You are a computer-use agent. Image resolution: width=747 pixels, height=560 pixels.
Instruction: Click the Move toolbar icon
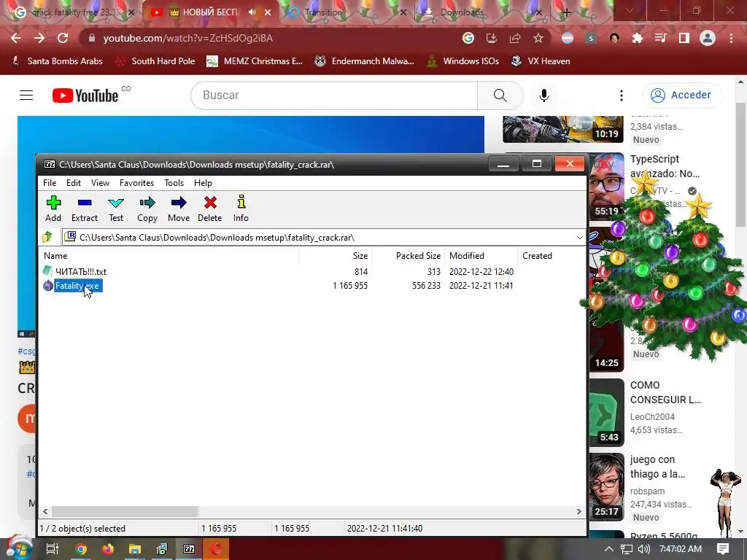coord(179,209)
